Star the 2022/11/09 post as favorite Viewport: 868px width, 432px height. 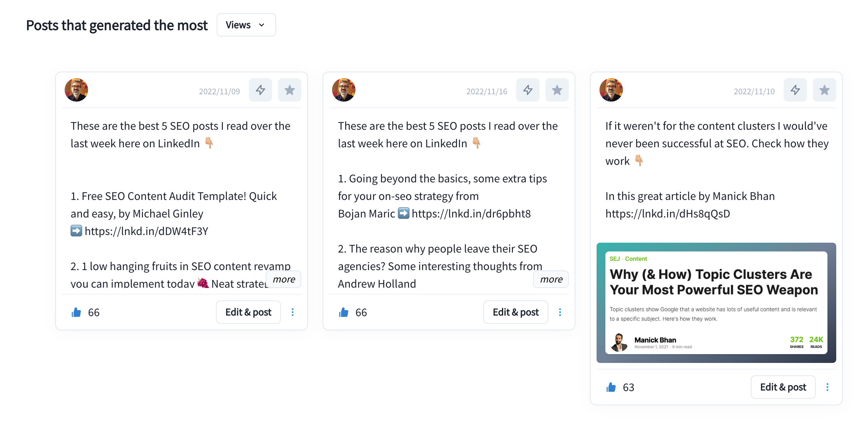290,90
